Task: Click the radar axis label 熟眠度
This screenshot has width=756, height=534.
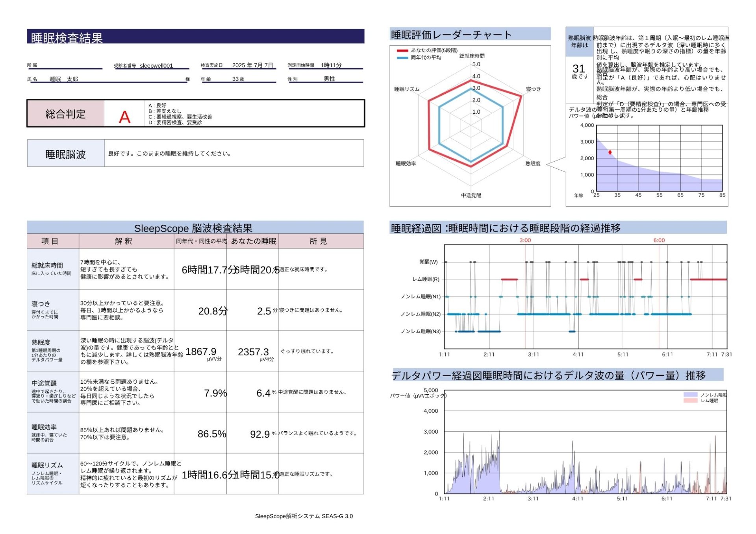Action: [x=533, y=163]
